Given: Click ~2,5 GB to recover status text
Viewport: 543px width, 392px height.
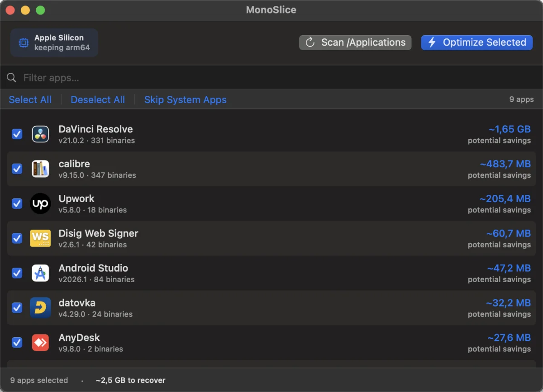Looking at the screenshot, I should click(x=131, y=381).
